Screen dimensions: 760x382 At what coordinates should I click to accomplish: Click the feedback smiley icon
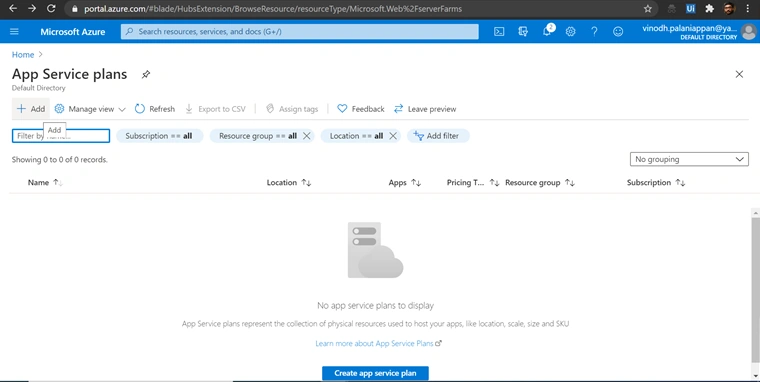(618, 32)
